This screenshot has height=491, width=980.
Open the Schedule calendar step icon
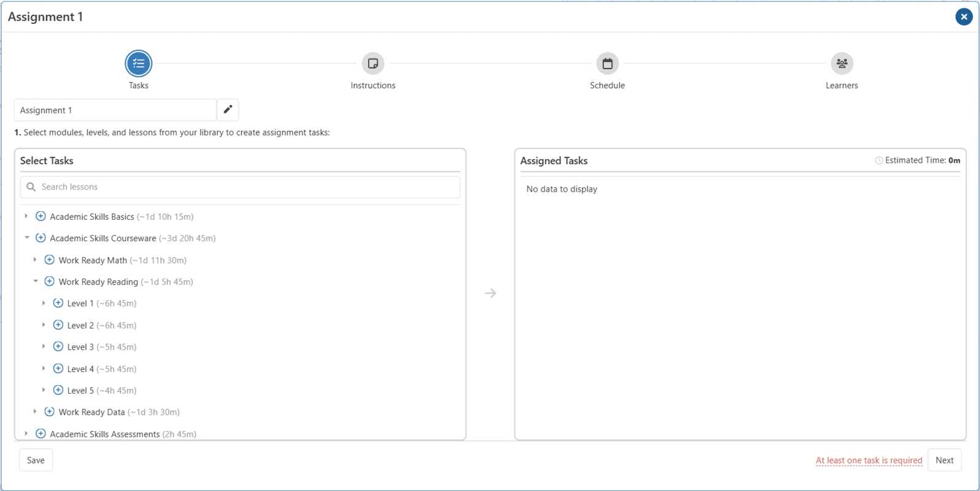pos(607,63)
